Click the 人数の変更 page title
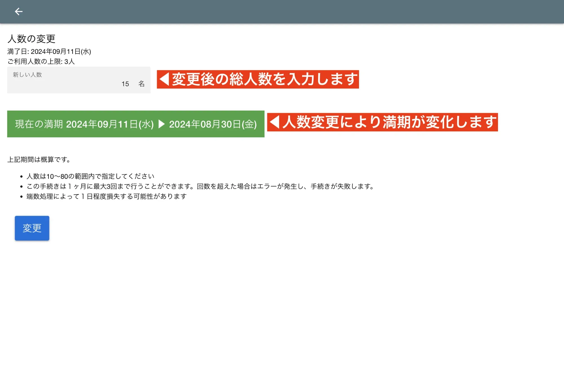This screenshot has height=392, width=564. [32, 39]
